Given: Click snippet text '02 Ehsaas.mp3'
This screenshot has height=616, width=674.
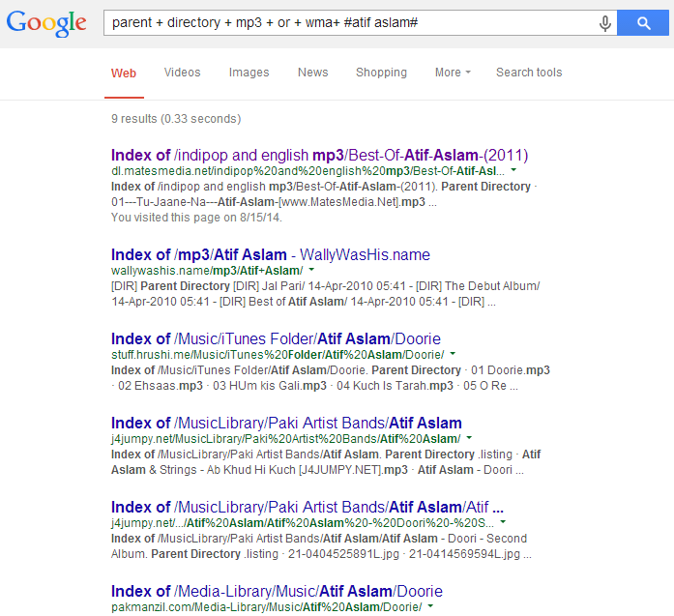Looking at the screenshot, I should click(161, 386).
